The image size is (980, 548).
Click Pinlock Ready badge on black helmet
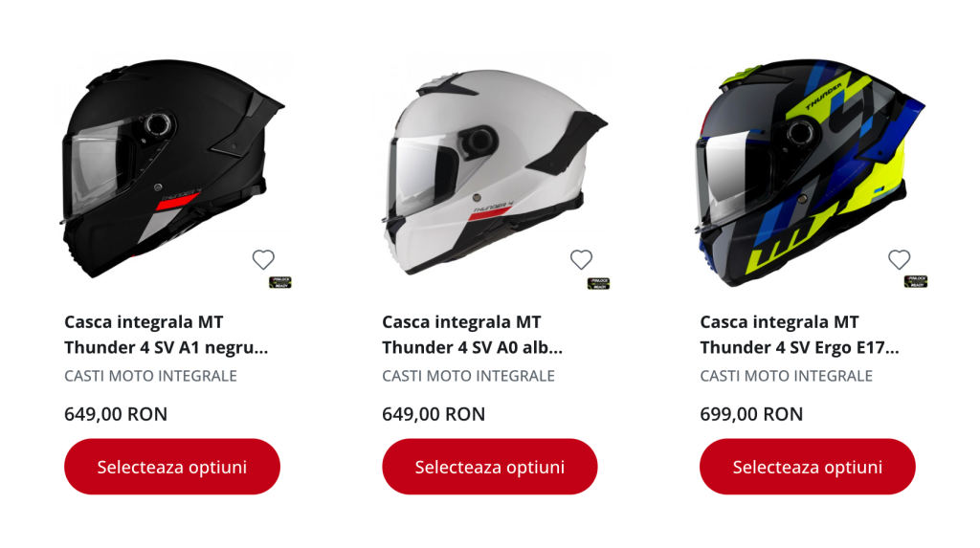[x=280, y=282]
